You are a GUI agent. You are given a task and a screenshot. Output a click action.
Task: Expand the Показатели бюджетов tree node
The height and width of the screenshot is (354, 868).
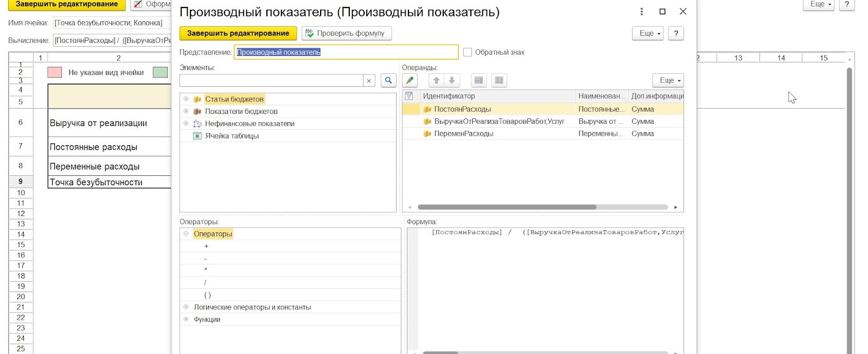(x=186, y=111)
